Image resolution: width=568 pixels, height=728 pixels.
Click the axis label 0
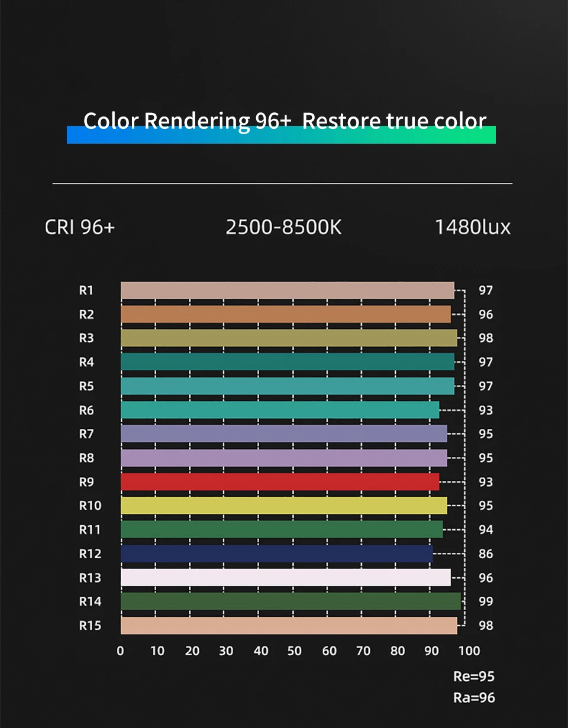(x=121, y=651)
